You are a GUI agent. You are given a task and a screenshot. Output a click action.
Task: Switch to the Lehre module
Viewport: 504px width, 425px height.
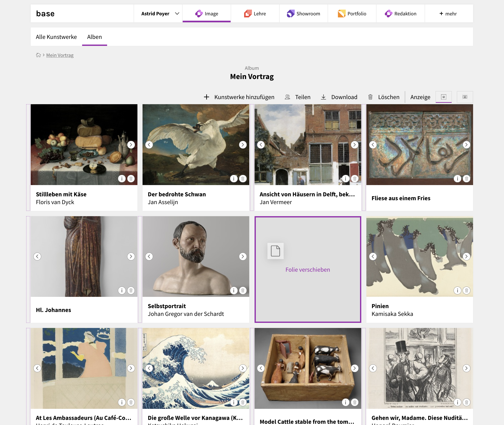[255, 14]
